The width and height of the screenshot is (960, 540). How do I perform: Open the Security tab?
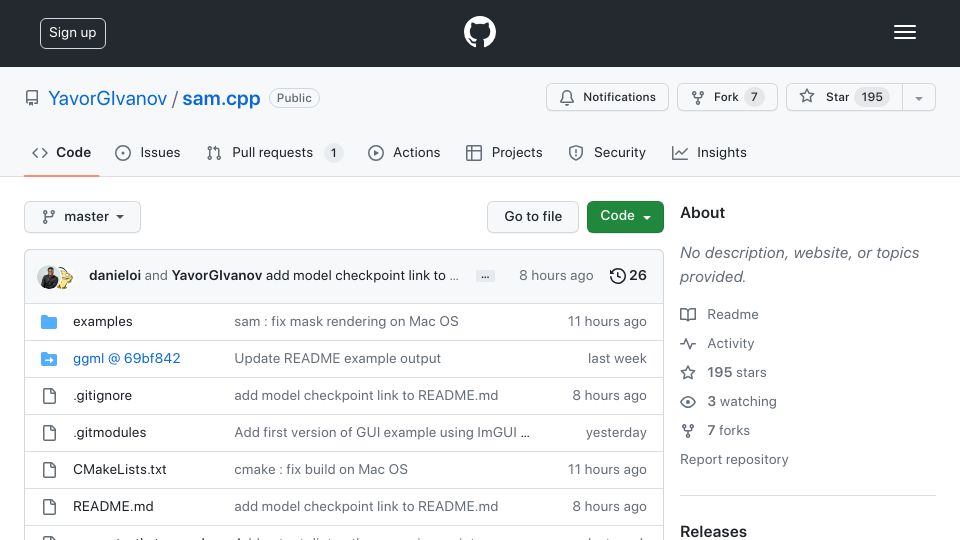point(607,152)
